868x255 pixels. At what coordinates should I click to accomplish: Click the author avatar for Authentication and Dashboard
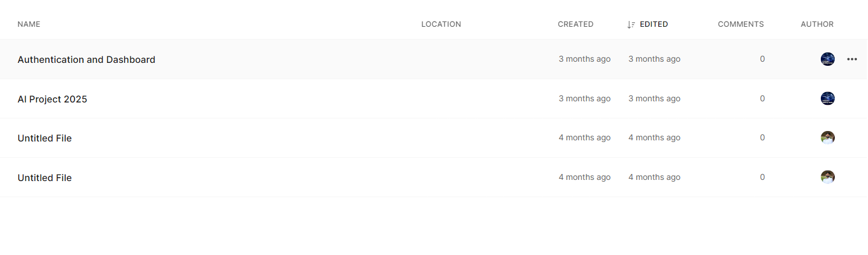(827, 59)
